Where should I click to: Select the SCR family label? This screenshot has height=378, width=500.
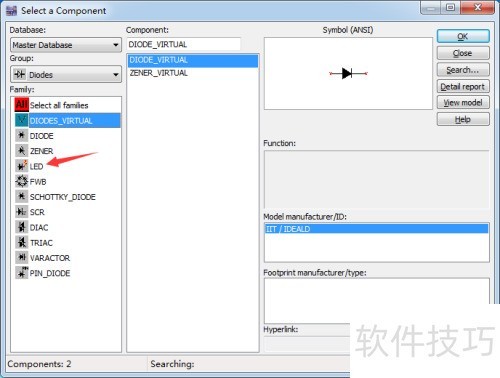37,212
